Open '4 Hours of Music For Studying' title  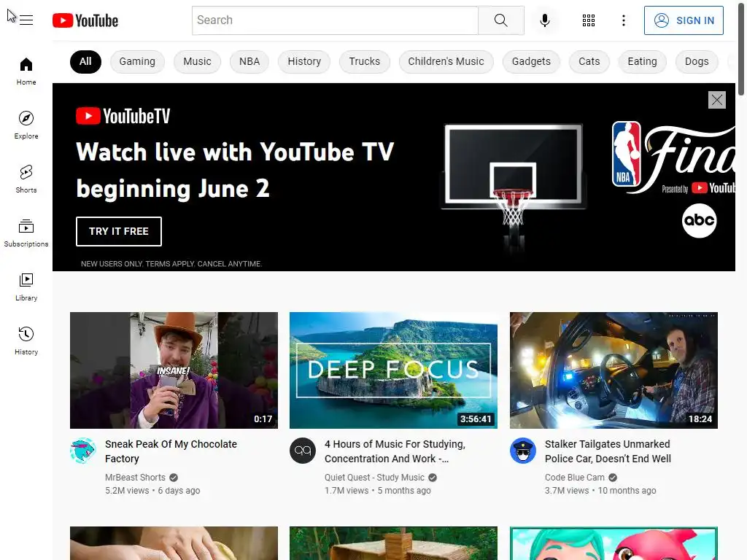tap(395, 451)
